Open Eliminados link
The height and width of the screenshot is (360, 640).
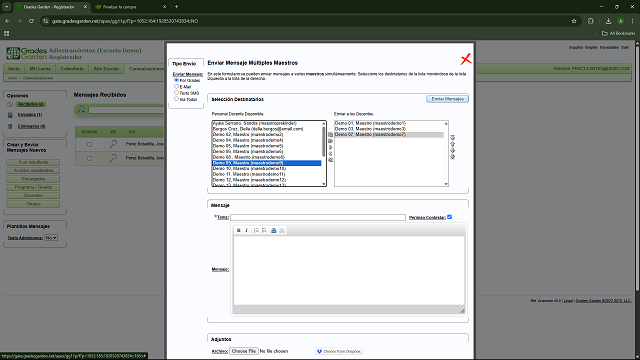(31, 126)
